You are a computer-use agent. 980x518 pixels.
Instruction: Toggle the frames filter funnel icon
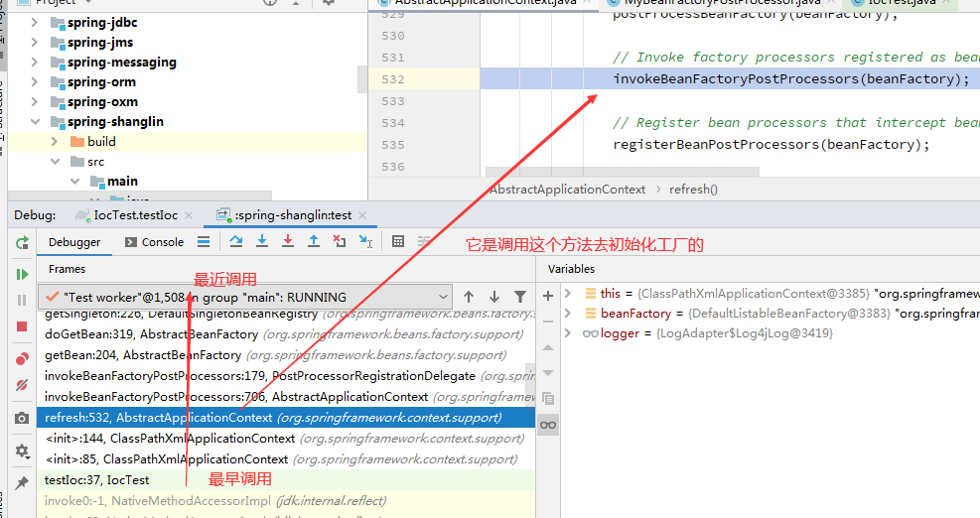coord(520,297)
